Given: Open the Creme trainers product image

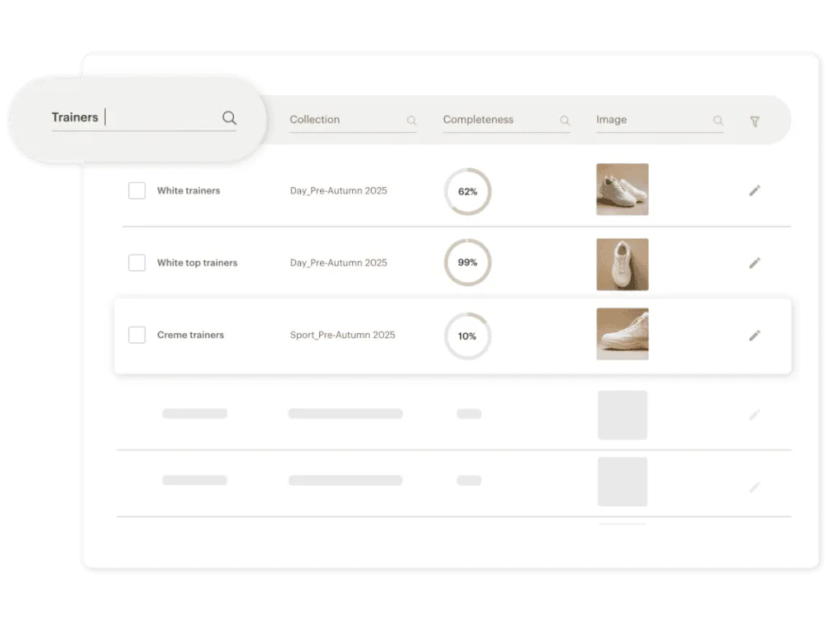Looking at the screenshot, I should tap(623, 334).
